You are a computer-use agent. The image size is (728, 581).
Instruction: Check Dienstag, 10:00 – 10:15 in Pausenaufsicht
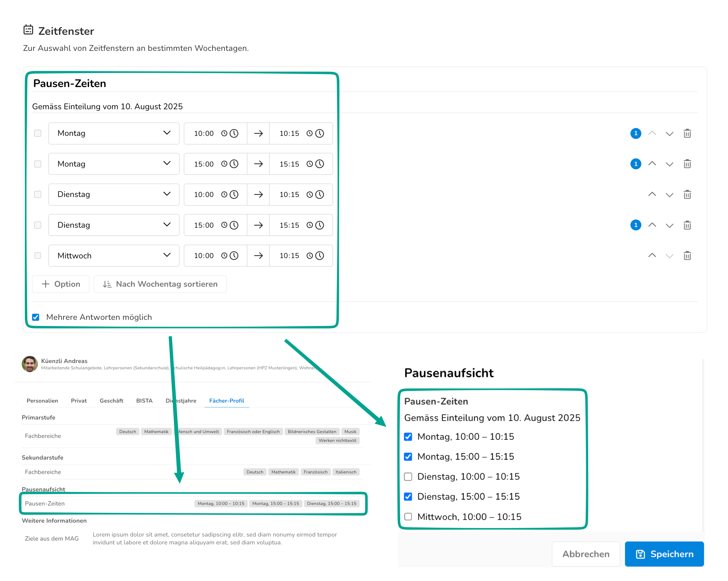pyautogui.click(x=408, y=477)
